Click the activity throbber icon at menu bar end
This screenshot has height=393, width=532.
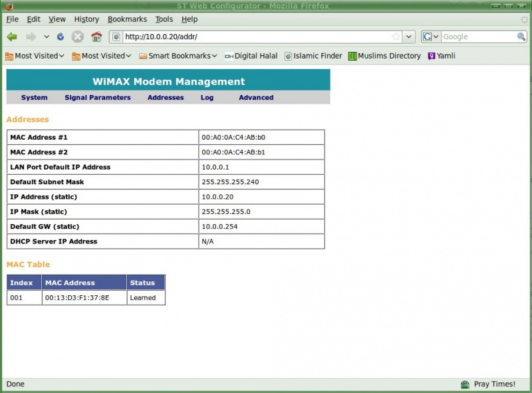(x=524, y=19)
